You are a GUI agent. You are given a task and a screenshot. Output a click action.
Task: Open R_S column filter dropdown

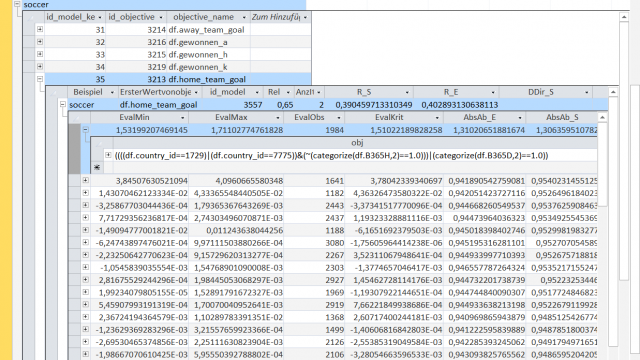407,92
